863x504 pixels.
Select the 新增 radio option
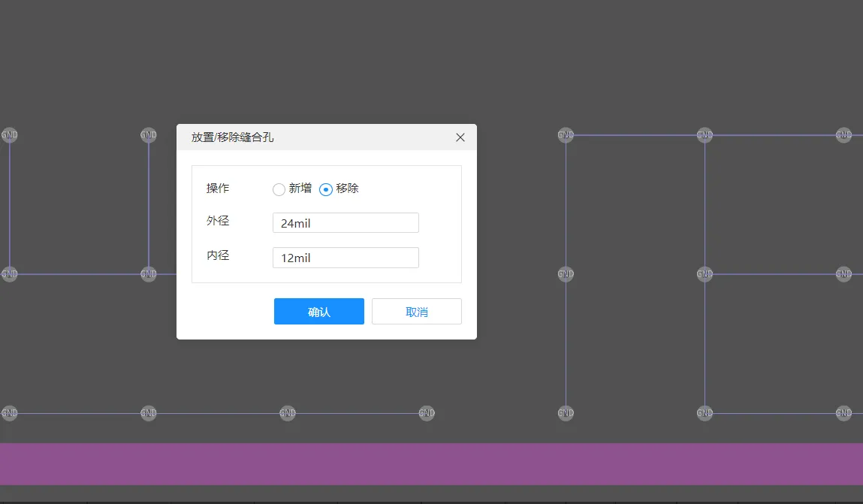point(279,189)
